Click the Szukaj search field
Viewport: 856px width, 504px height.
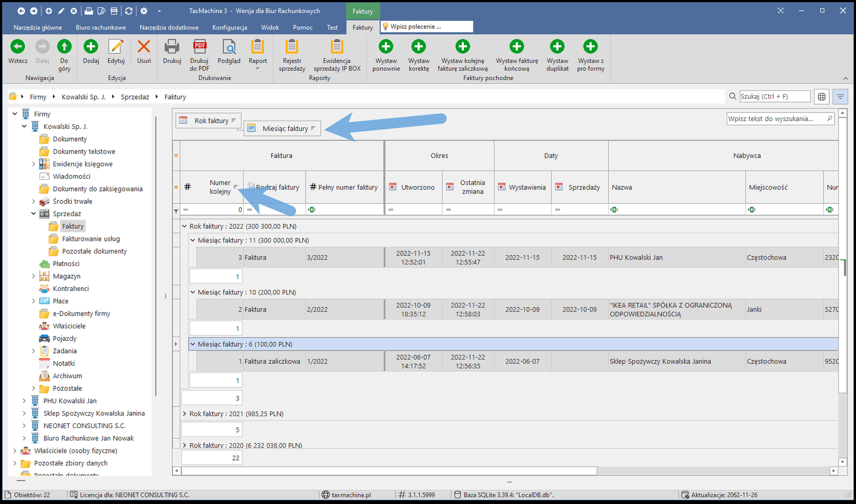point(774,96)
